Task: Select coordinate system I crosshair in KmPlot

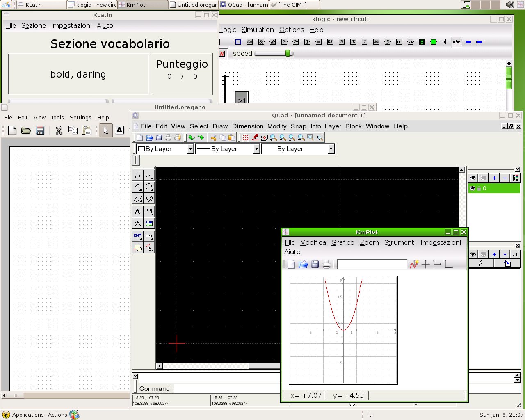Action: click(426, 265)
